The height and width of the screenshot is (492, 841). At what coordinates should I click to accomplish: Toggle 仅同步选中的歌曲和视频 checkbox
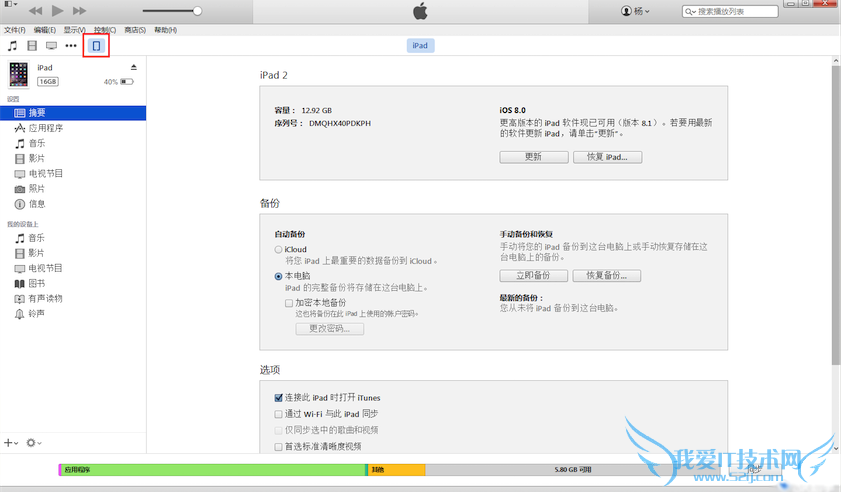pos(278,430)
